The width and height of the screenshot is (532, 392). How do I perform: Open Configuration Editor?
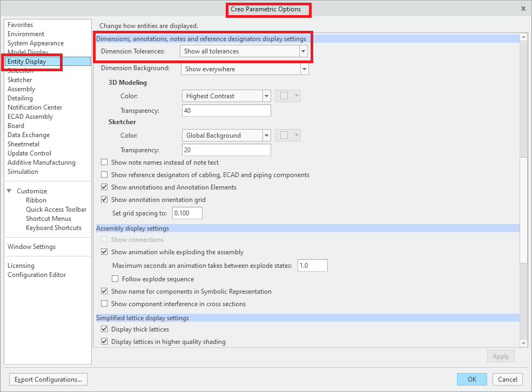(37, 275)
